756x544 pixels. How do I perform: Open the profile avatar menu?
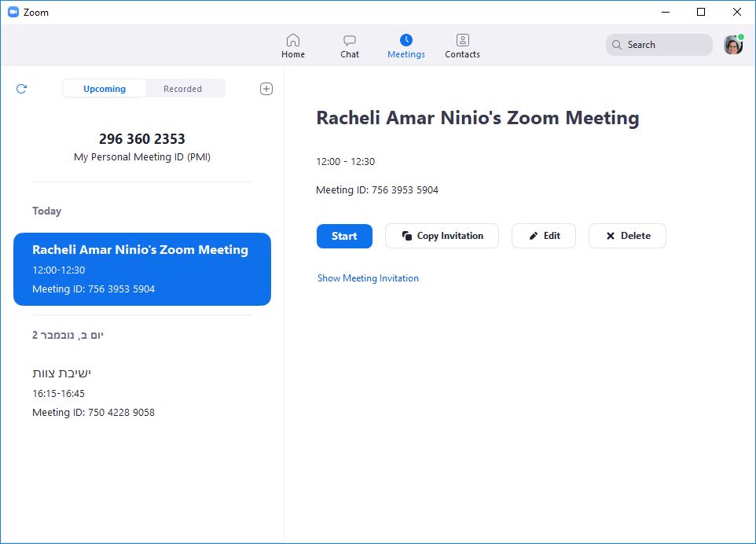[732, 45]
